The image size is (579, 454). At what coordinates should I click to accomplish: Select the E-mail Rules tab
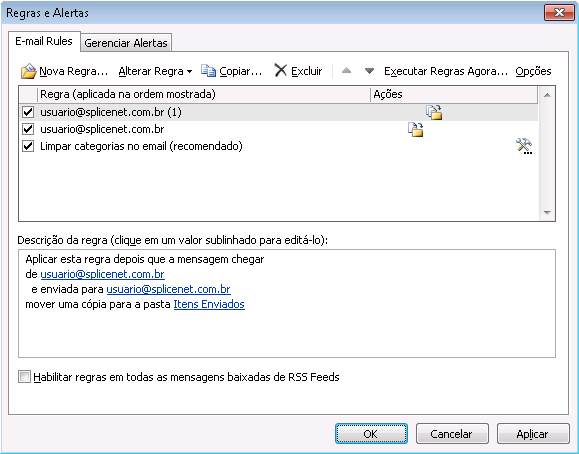tap(44, 41)
